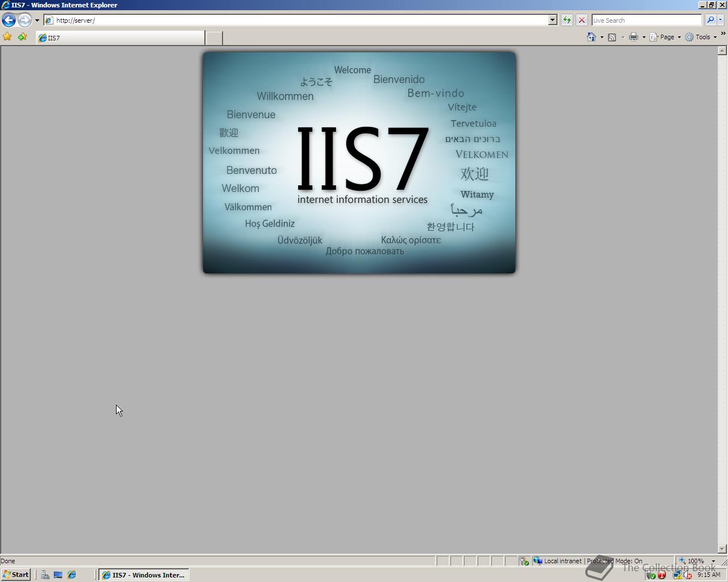The width and height of the screenshot is (728, 582).
Task: Open the Tools menu
Action: click(701, 37)
